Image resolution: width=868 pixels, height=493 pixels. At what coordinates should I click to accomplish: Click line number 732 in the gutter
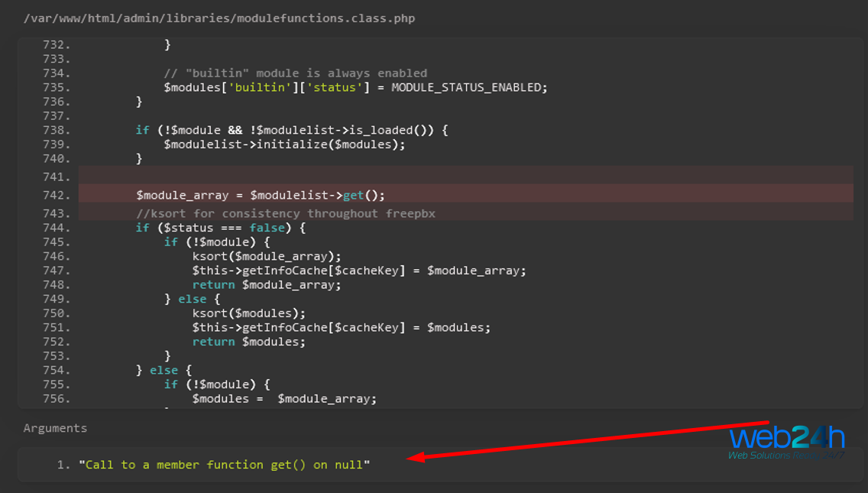(x=57, y=45)
